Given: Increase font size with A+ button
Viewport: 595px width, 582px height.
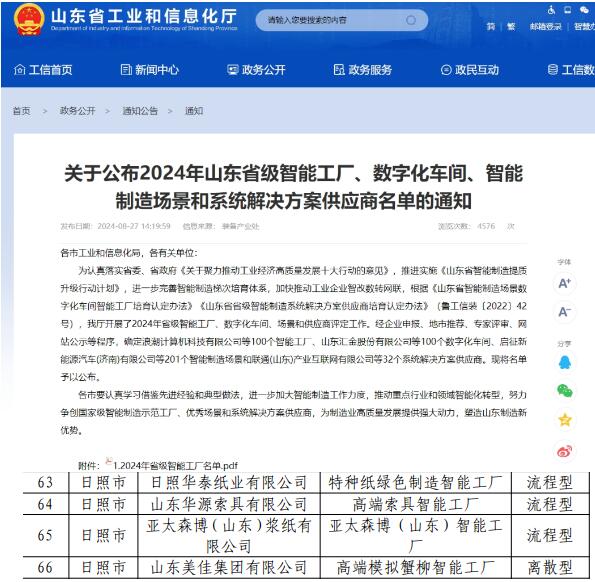Looking at the screenshot, I should [564, 283].
